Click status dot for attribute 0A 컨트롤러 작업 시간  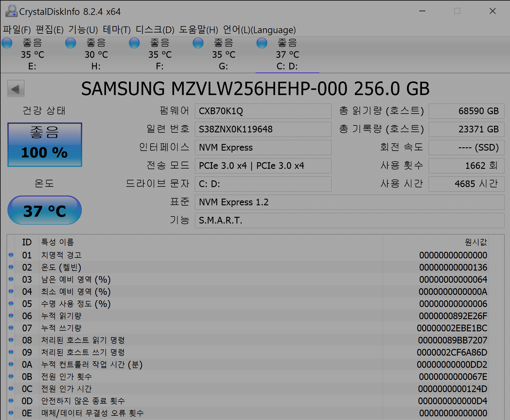(x=11, y=364)
